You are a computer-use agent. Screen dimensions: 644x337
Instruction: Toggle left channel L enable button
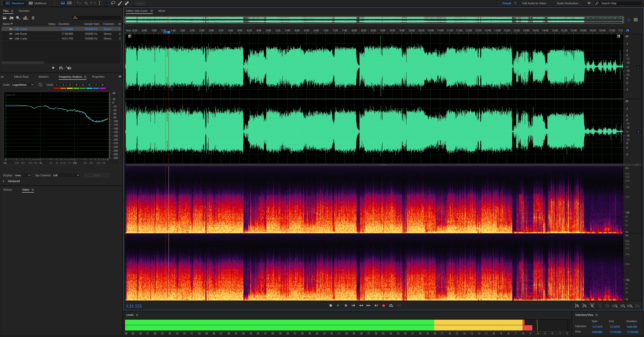coord(638,67)
